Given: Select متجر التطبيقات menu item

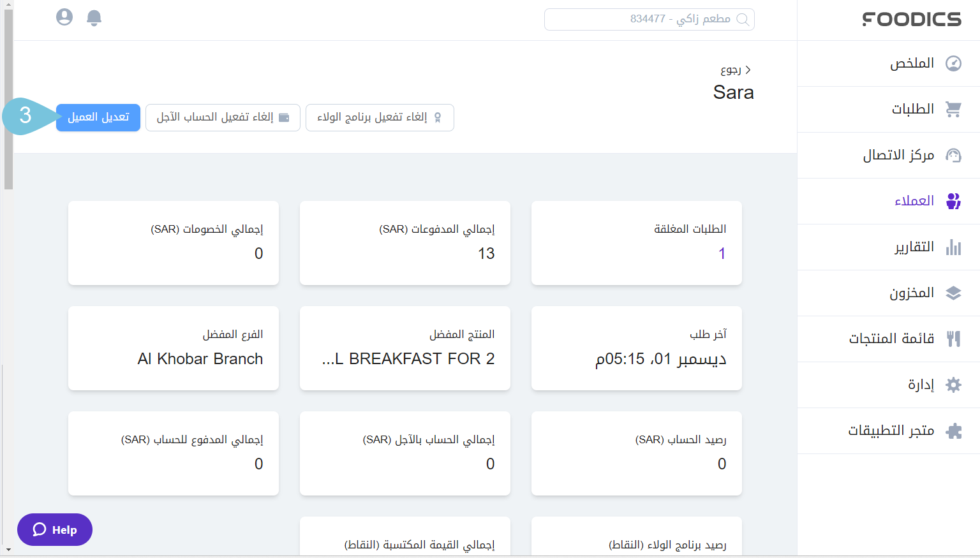Looking at the screenshot, I should pyautogui.click(x=891, y=430).
